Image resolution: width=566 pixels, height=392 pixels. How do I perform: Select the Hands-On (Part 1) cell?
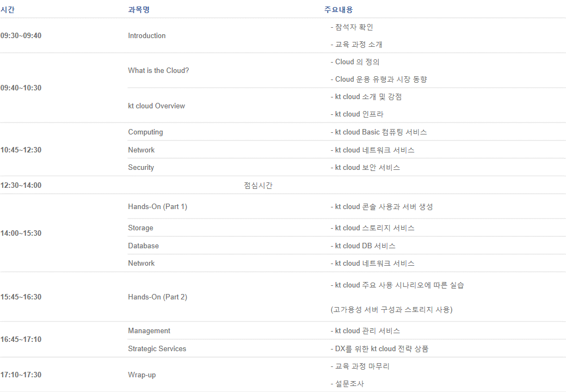point(158,206)
